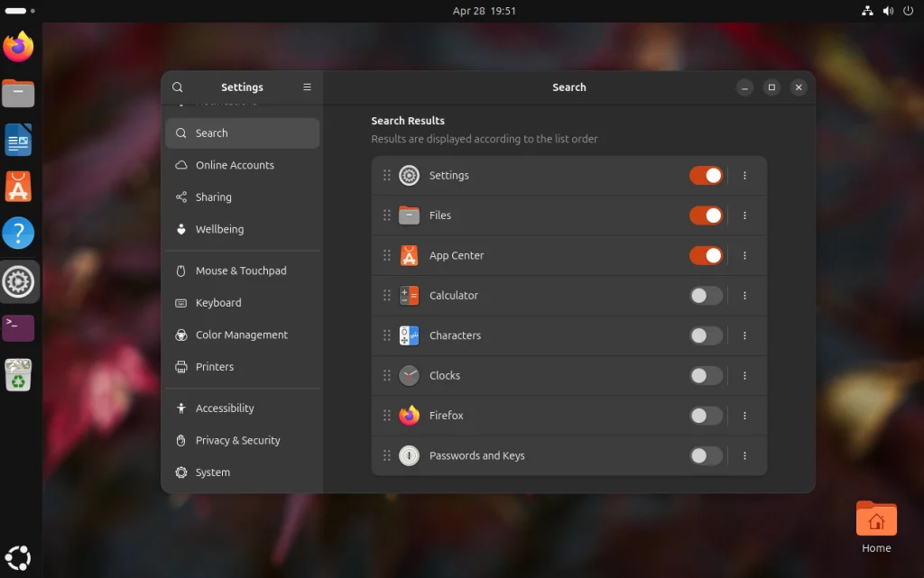Disable App Center search results toggle

[x=706, y=255]
